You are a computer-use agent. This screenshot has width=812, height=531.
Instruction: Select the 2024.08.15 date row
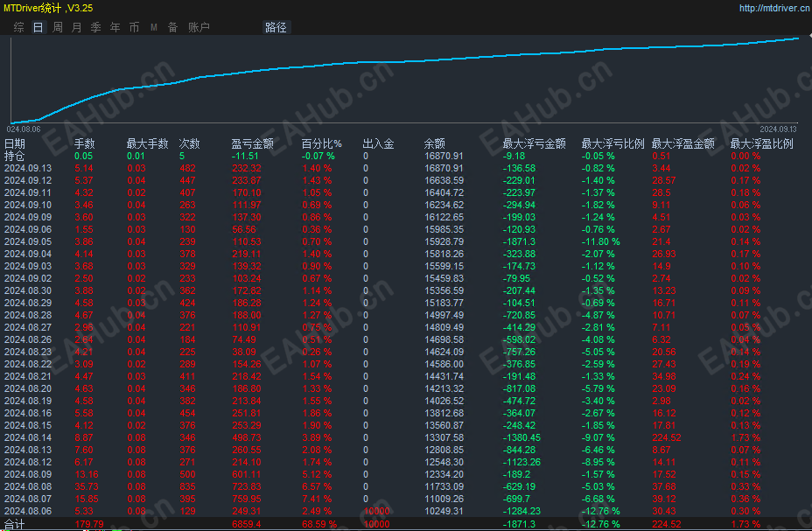[x=406, y=425]
